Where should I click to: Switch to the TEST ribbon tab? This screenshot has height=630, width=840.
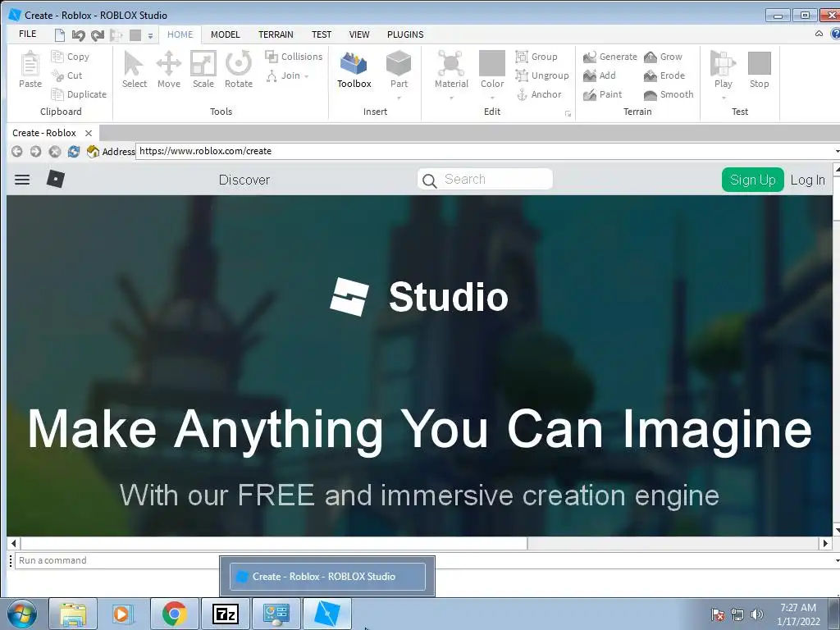coord(322,34)
